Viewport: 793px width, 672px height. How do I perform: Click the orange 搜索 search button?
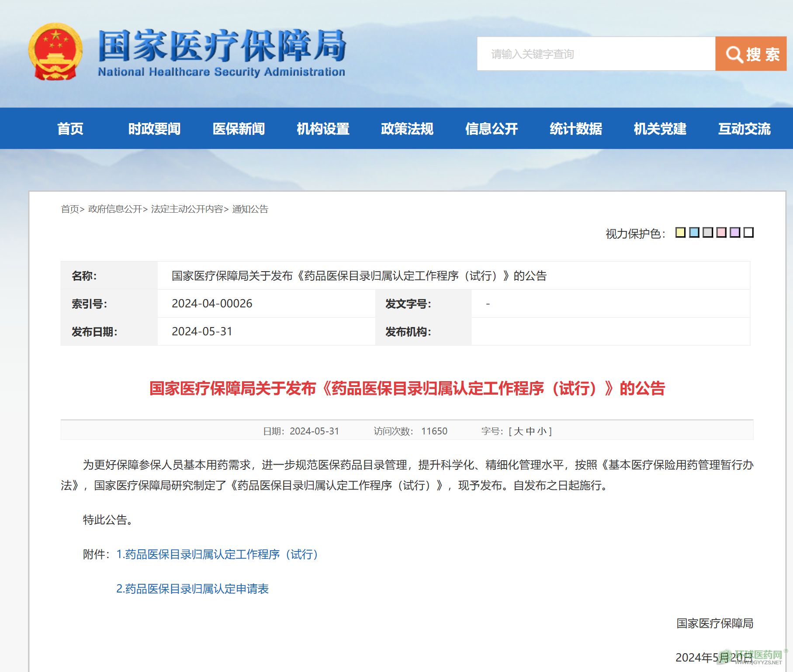[751, 54]
